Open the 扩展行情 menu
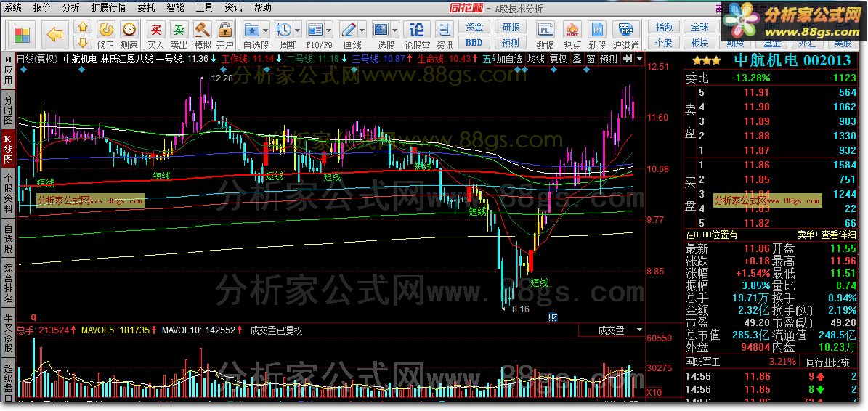This screenshot has width=868, height=411. (108, 8)
